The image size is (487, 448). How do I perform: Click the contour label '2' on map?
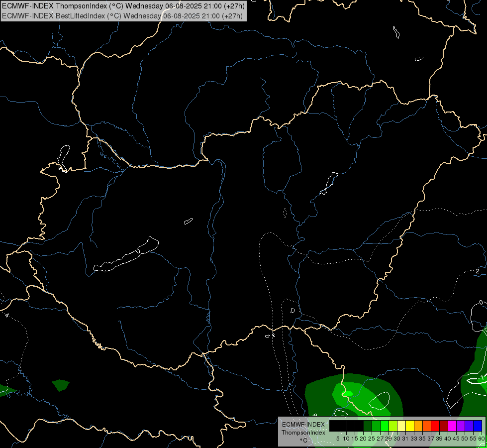pyautogui.click(x=478, y=271)
